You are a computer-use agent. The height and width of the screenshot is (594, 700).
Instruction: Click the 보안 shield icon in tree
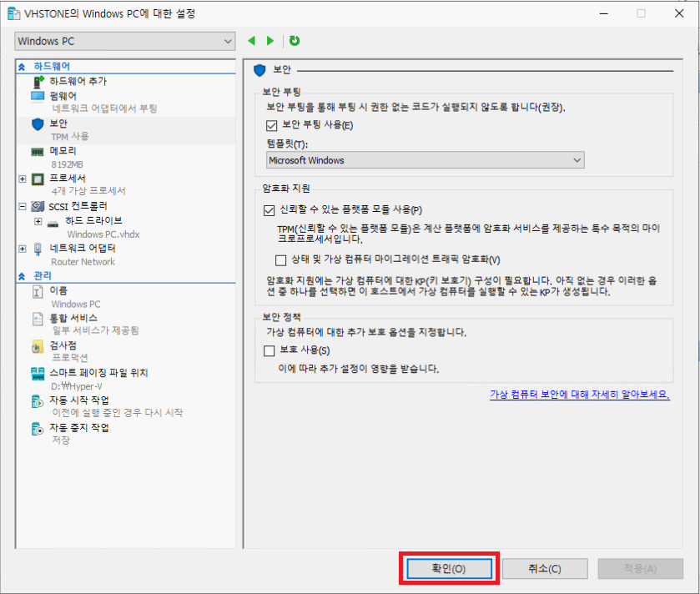tap(38, 124)
